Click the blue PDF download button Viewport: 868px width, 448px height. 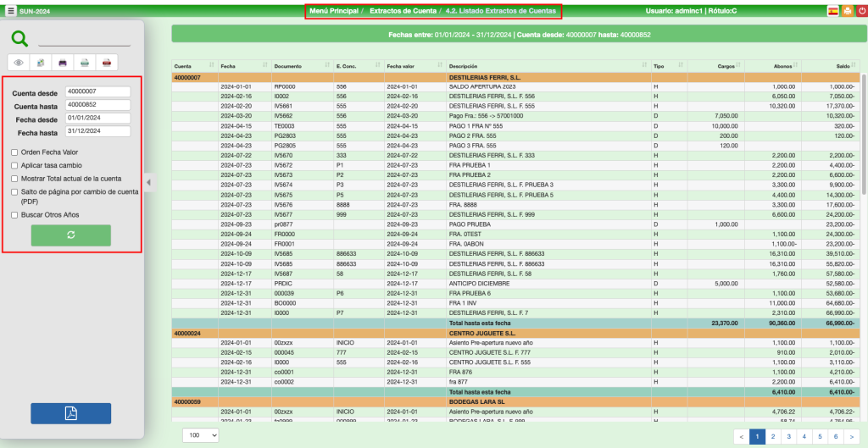tap(70, 413)
